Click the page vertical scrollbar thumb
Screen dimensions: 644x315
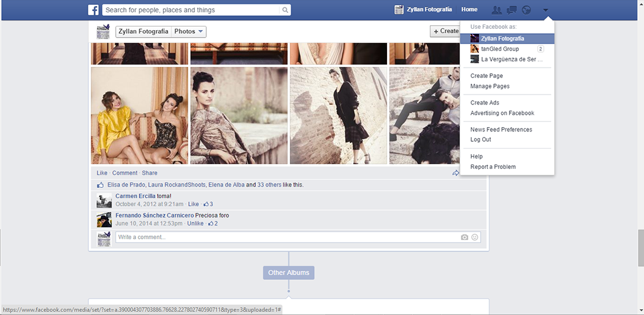[641, 248]
